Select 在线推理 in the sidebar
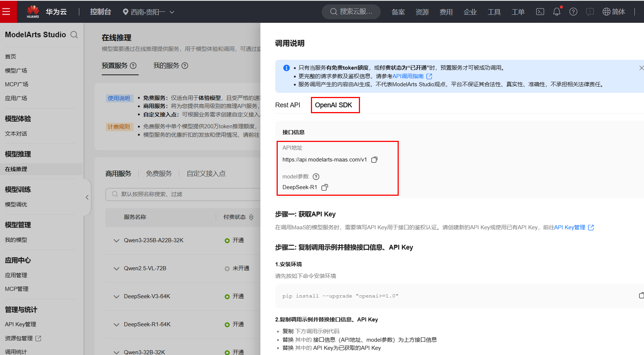This screenshot has height=355, width=644. click(x=16, y=169)
